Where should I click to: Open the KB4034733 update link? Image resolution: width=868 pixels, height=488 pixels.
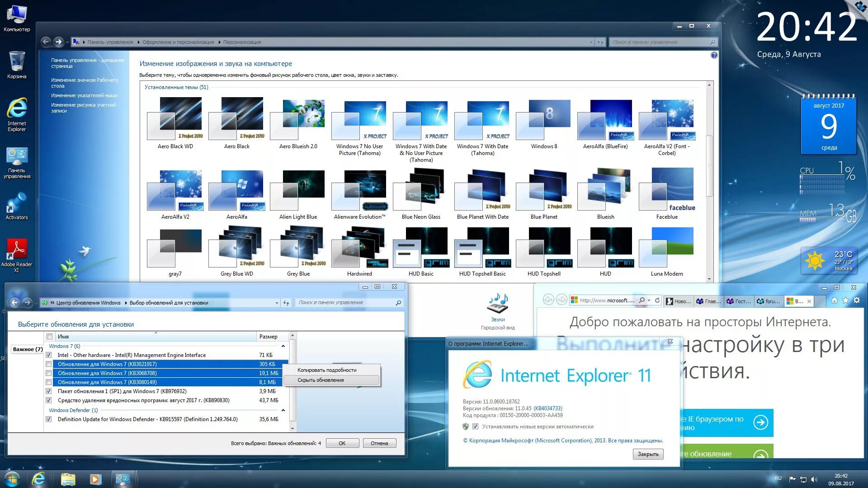(547, 408)
